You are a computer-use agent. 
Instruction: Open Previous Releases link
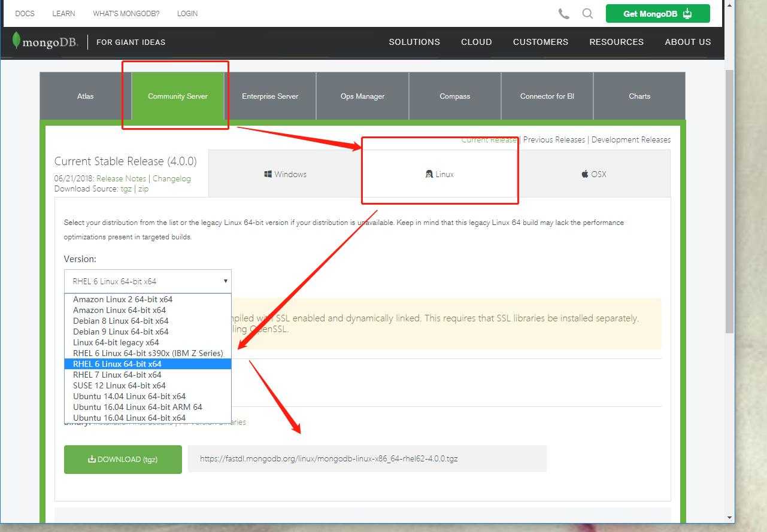pyautogui.click(x=554, y=139)
